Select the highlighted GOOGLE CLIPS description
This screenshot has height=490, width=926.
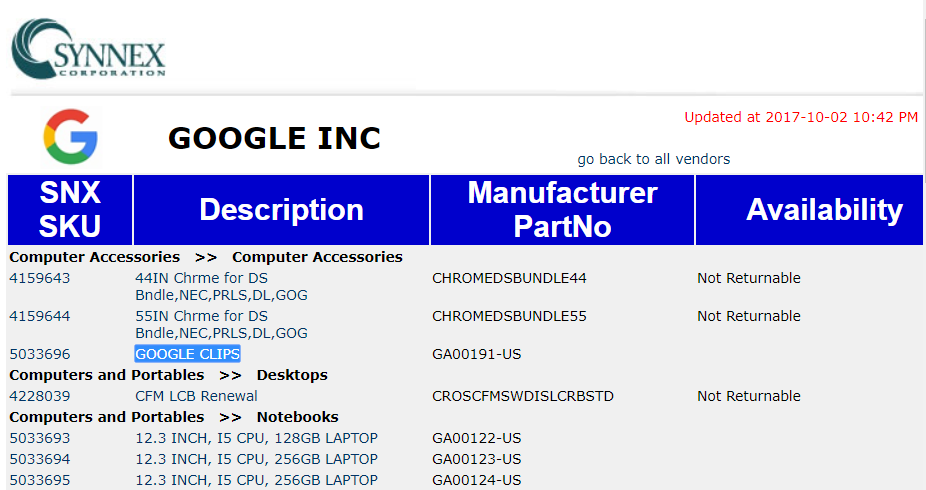(x=187, y=354)
